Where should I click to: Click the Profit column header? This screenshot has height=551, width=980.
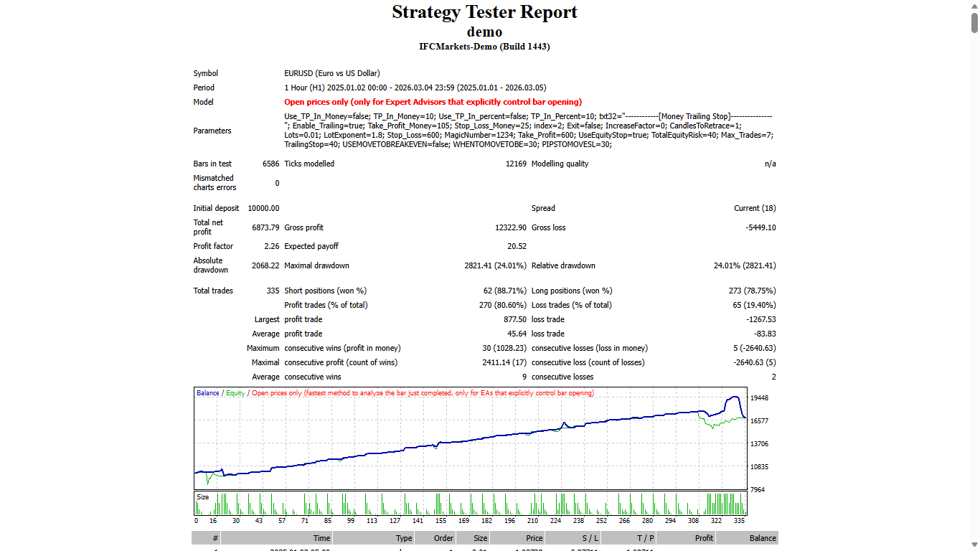point(702,537)
